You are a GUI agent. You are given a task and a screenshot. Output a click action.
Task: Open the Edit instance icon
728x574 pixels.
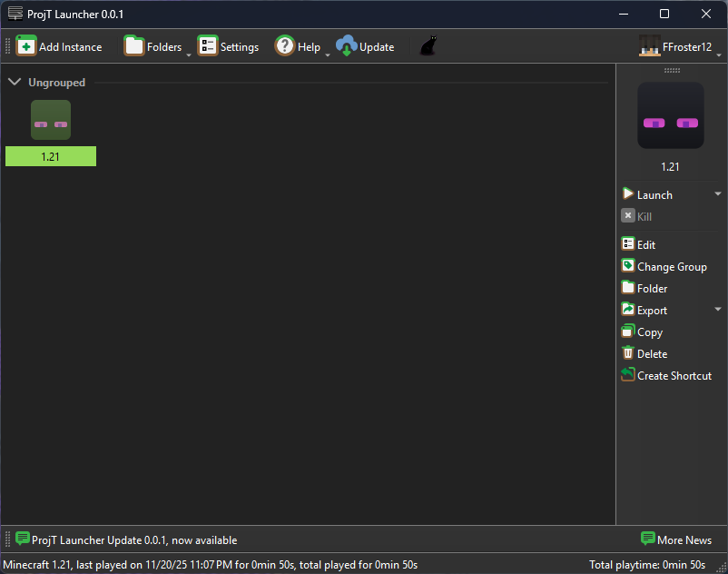(x=627, y=244)
